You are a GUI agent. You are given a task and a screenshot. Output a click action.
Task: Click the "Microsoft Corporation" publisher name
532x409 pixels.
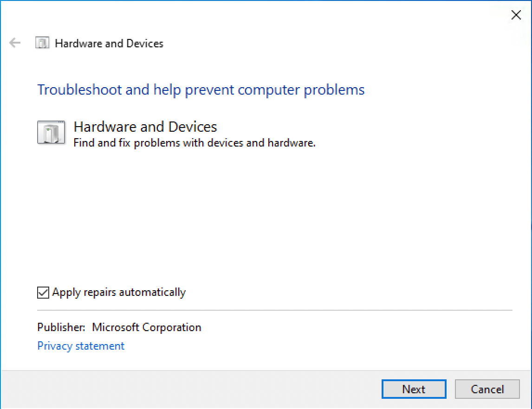click(147, 327)
